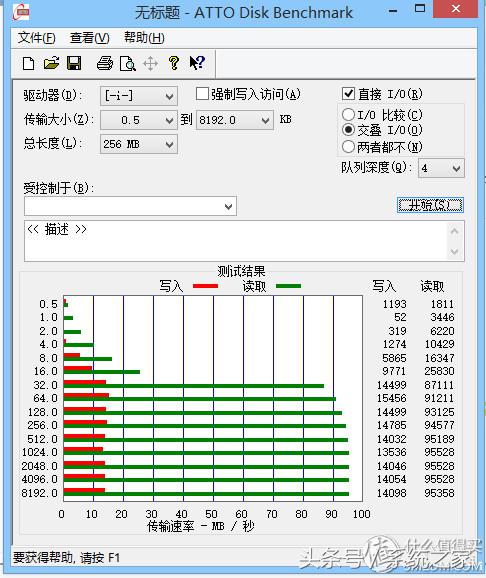
Task: Click the 传输速率 - MB / 秒 axis label
Action: [201, 526]
